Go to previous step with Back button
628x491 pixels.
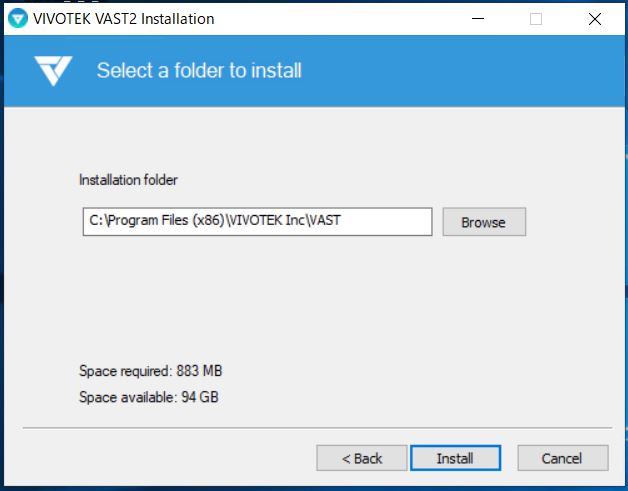362,458
